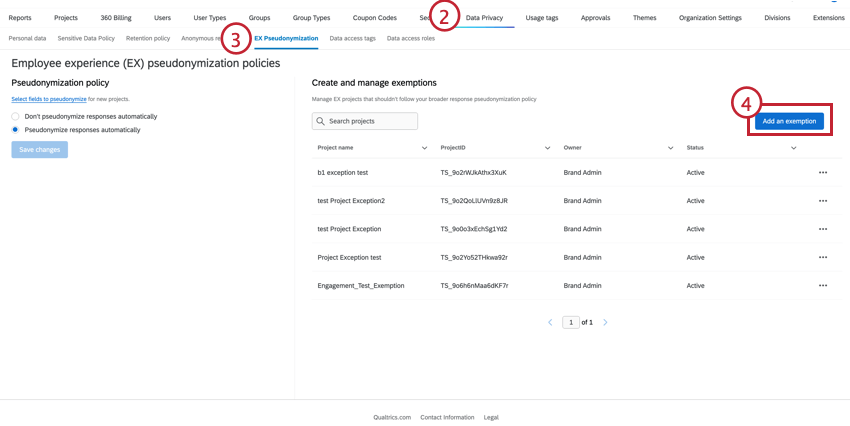Switch to Data access tags tab
This screenshot has width=850, height=426.
353,38
